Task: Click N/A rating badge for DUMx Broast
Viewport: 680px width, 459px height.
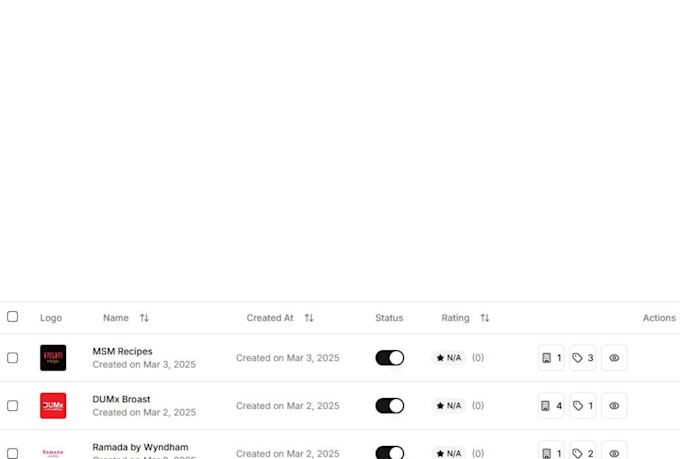Action: click(449, 406)
